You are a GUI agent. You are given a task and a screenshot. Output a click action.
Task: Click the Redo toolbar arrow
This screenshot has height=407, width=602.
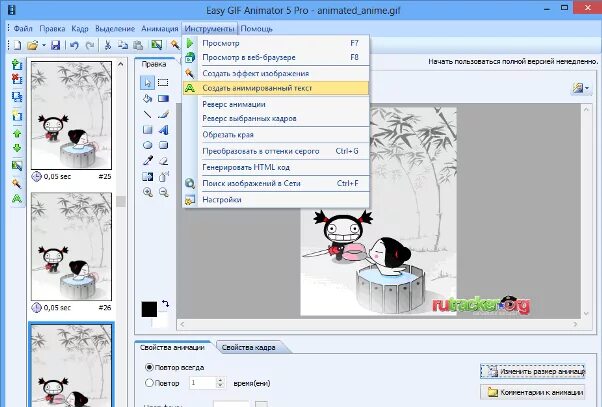point(90,45)
